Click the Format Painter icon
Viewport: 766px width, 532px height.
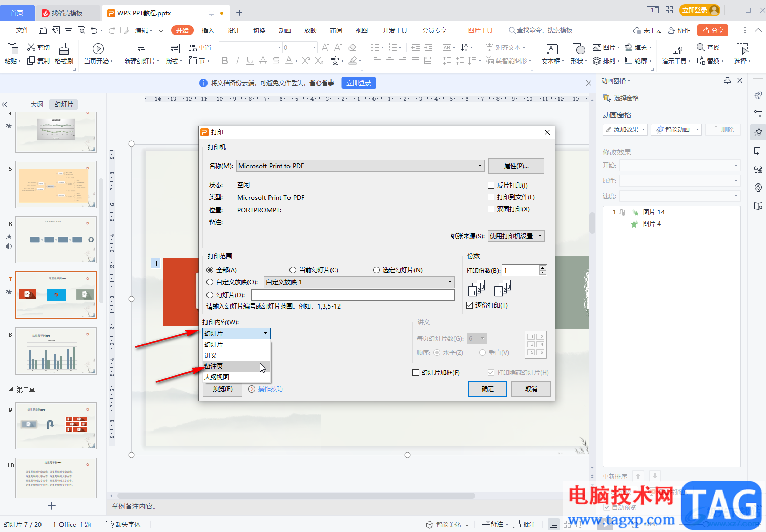coord(64,49)
